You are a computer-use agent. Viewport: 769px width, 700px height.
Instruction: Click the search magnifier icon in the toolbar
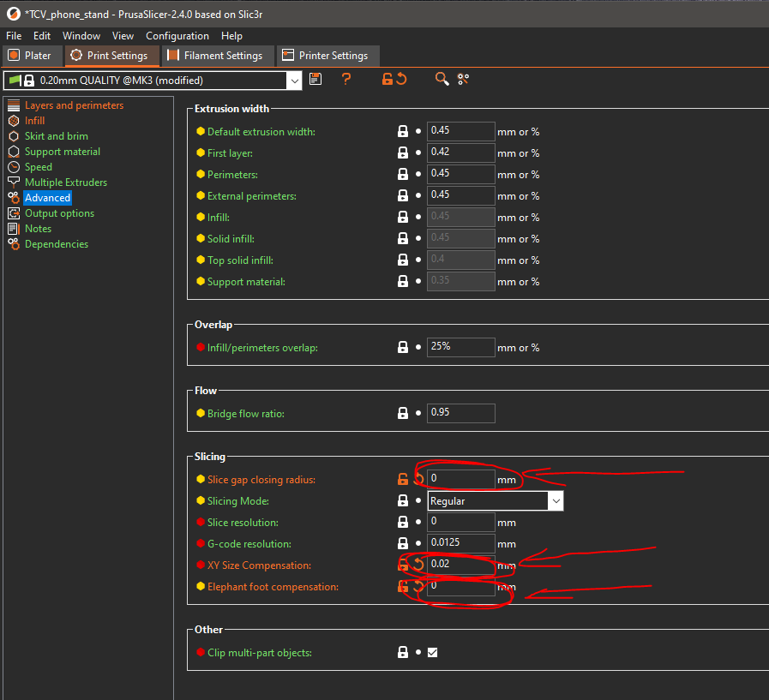click(x=442, y=79)
